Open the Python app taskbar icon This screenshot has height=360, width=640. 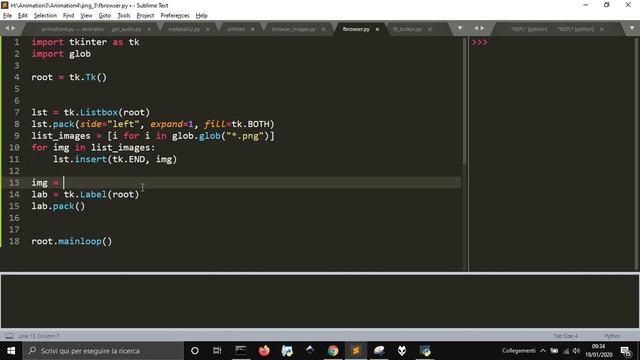point(425,351)
